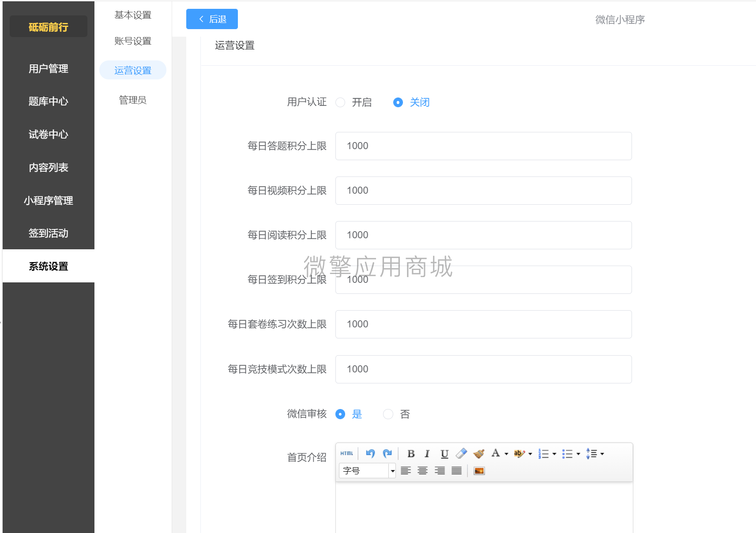Go to 内容列表 in sidebar

point(49,168)
